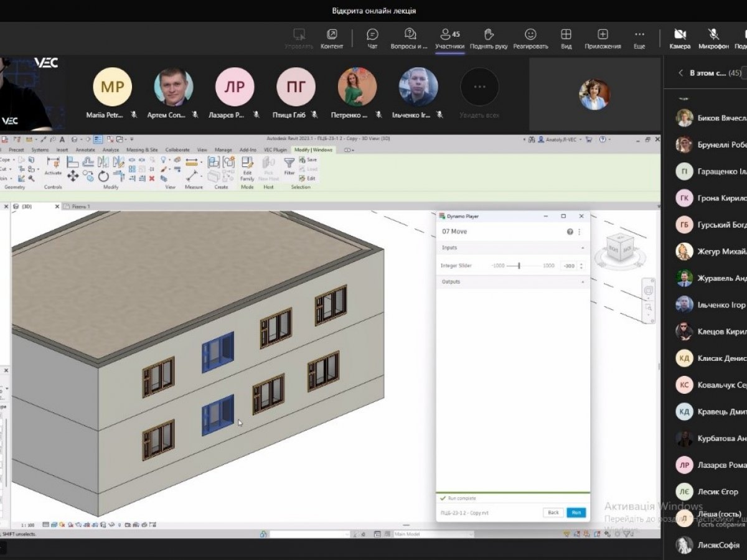Screen dimensions: 747x560
Task: Select Mariia Petr participant tile
Action: click(112, 93)
